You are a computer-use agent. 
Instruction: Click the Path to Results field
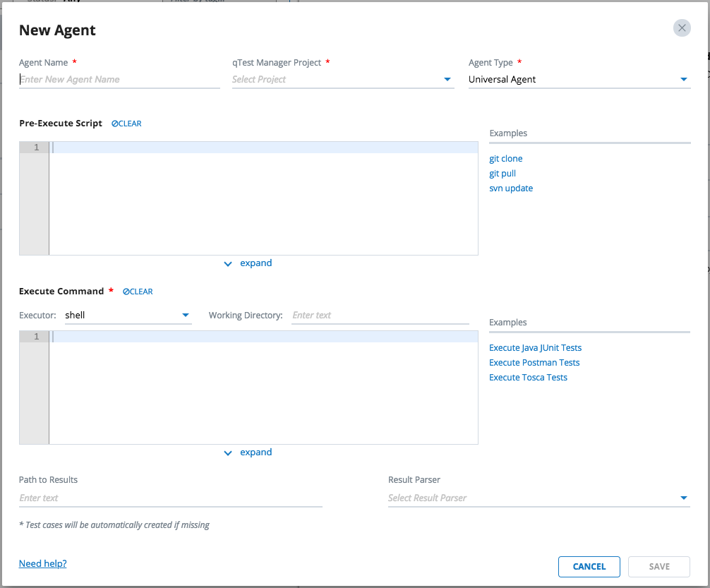click(x=170, y=498)
